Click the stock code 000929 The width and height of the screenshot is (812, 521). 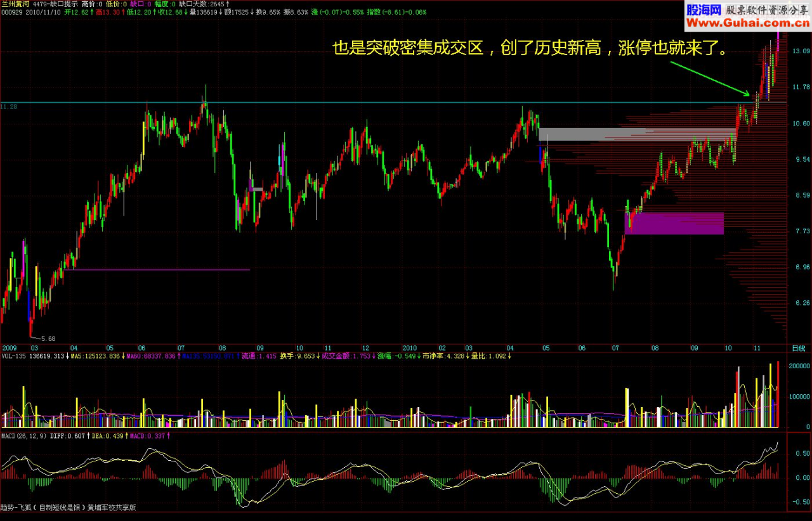[11, 12]
